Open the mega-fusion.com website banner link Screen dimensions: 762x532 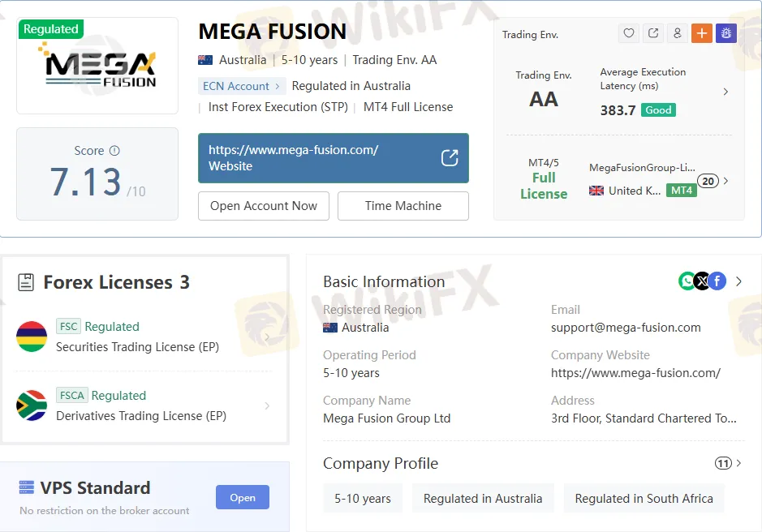point(333,158)
